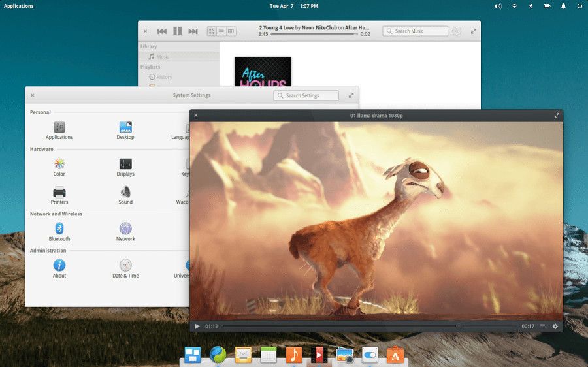Screen dimensions: 588x367
Task: Click the 2 Young 4 Love track title
Action: click(x=276, y=27)
